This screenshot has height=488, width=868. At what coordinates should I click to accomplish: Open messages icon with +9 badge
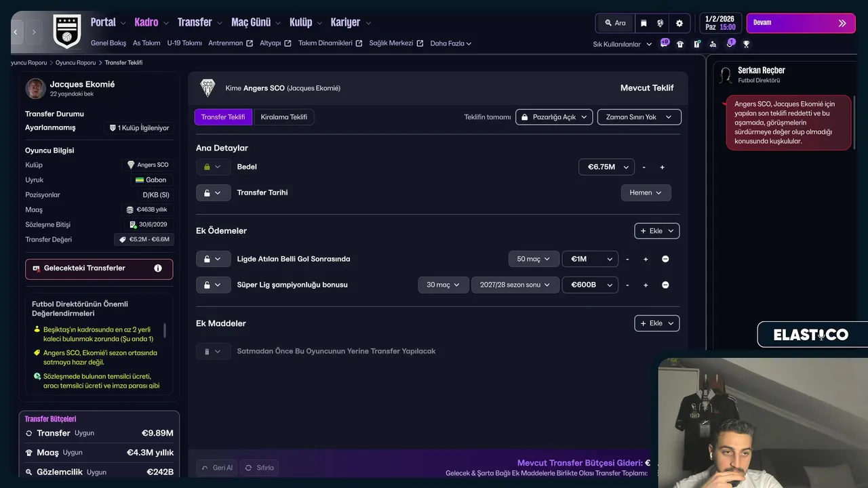(x=664, y=43)
